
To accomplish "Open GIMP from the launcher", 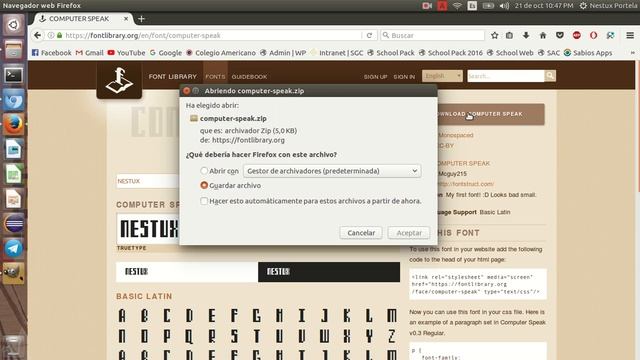I will pyautogui.click(x=13, y=273).
